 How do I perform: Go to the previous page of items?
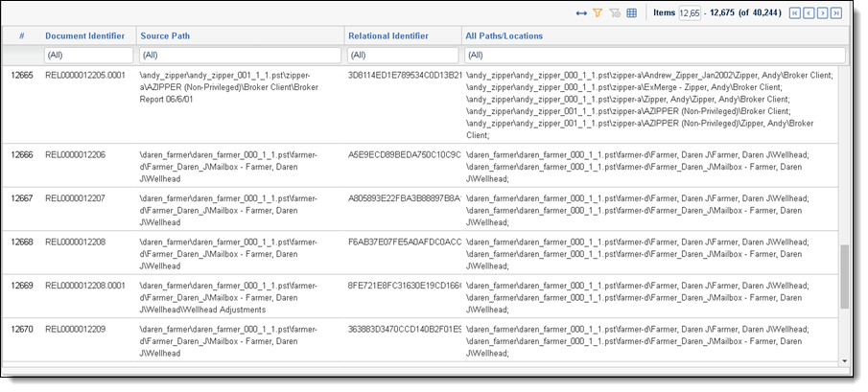coord(807,13)
